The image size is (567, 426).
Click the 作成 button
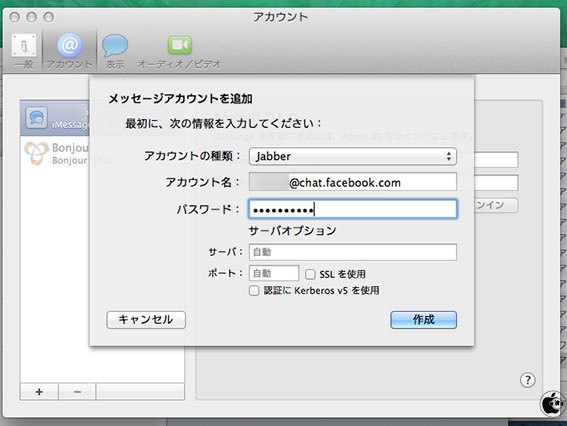423,320
